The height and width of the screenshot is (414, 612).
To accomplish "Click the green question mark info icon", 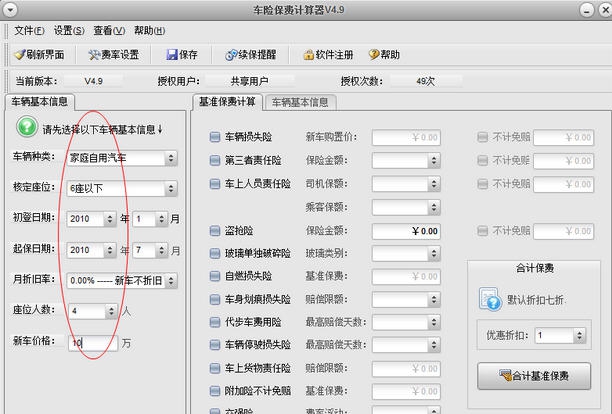I will [27, 127].
